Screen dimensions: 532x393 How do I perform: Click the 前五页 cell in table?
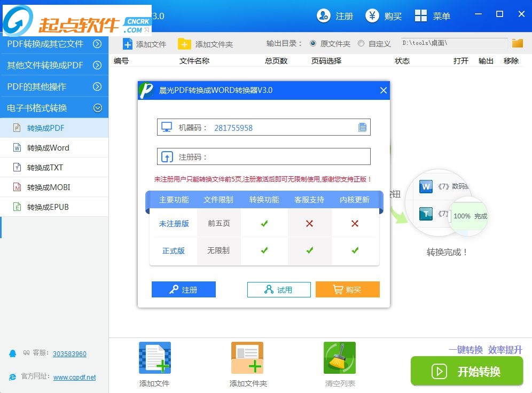219,223
